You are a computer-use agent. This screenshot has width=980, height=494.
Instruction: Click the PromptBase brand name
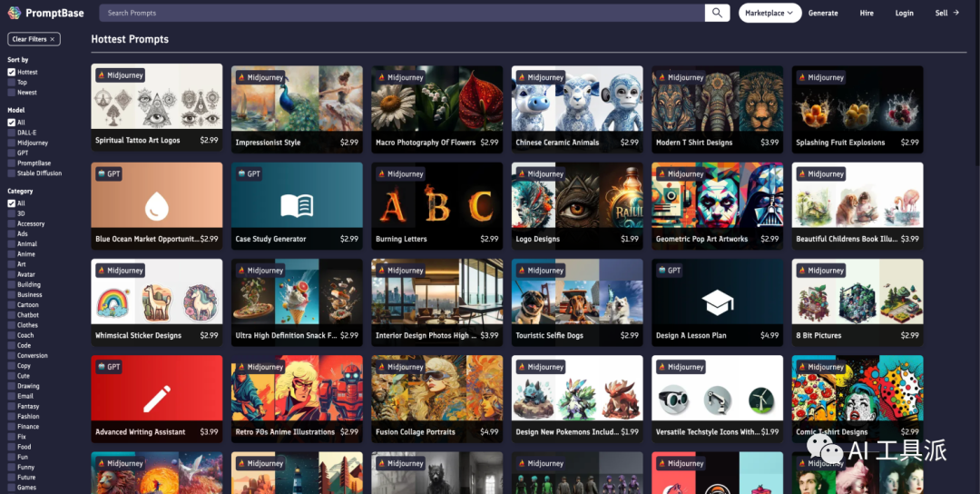tap(54, 13)
